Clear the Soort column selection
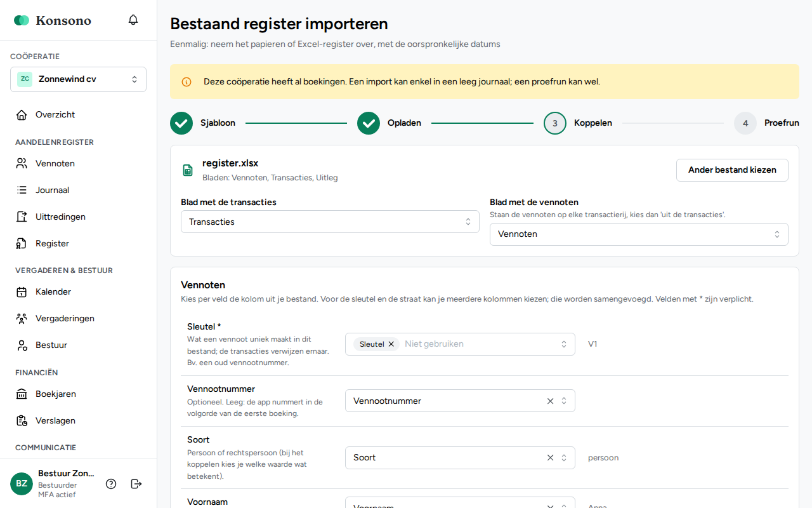Screen dimensions: 812x508 tap(550, 458)
